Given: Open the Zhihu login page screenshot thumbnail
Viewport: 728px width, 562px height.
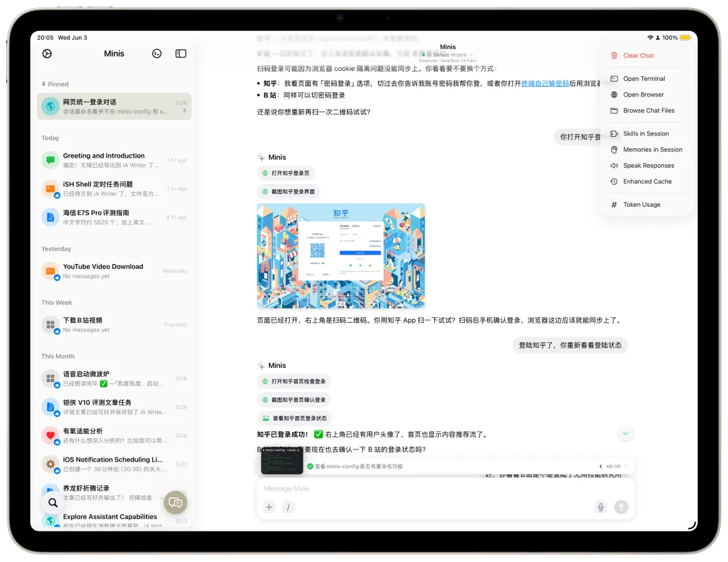Looking at the screenshot, I should (341, 256).
